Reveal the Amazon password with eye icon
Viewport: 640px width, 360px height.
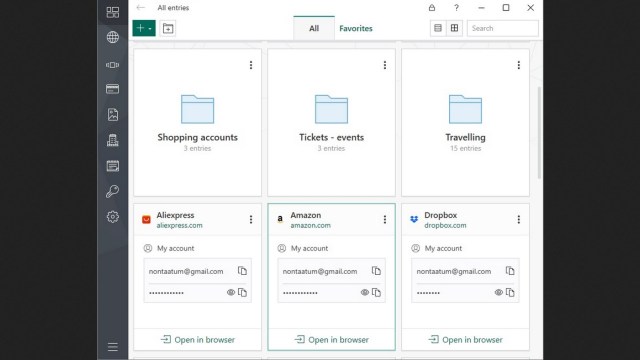point(365,292)
